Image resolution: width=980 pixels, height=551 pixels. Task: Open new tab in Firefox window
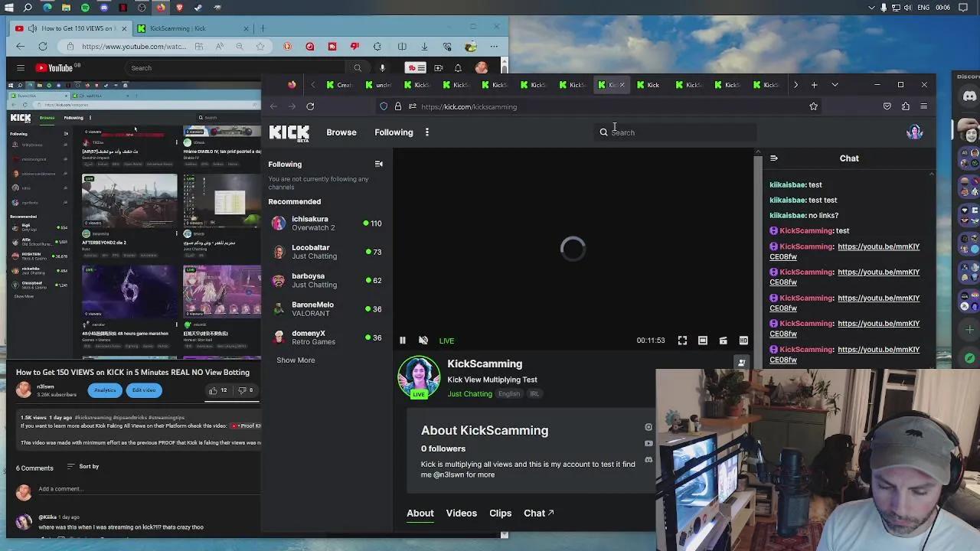pyautogui.click(x=814, y=85)
